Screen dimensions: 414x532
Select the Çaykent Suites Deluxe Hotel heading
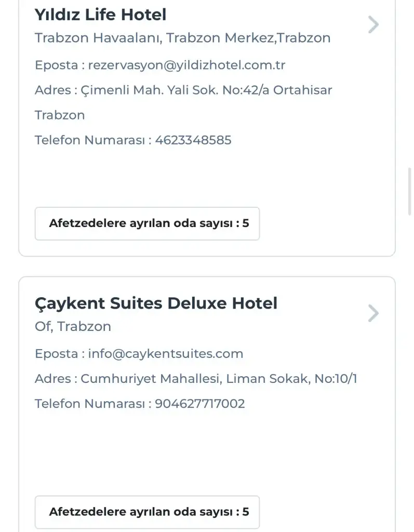[x=156, y=303]
